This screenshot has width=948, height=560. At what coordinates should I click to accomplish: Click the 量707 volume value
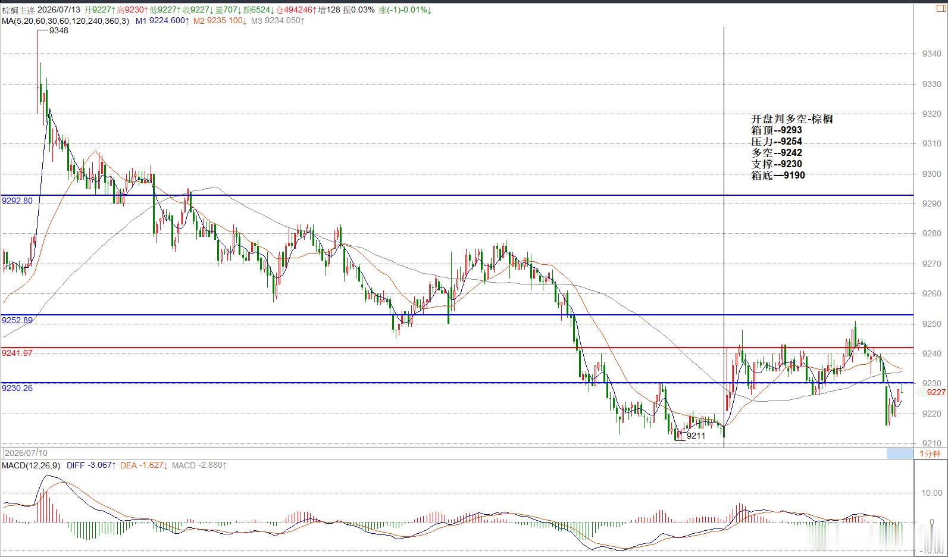[x=228, y=10]
